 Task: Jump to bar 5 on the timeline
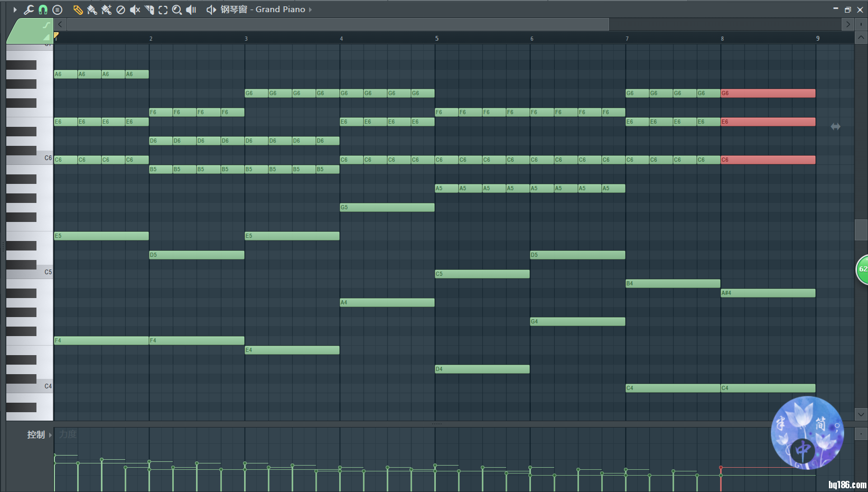[x=437, y=39]
